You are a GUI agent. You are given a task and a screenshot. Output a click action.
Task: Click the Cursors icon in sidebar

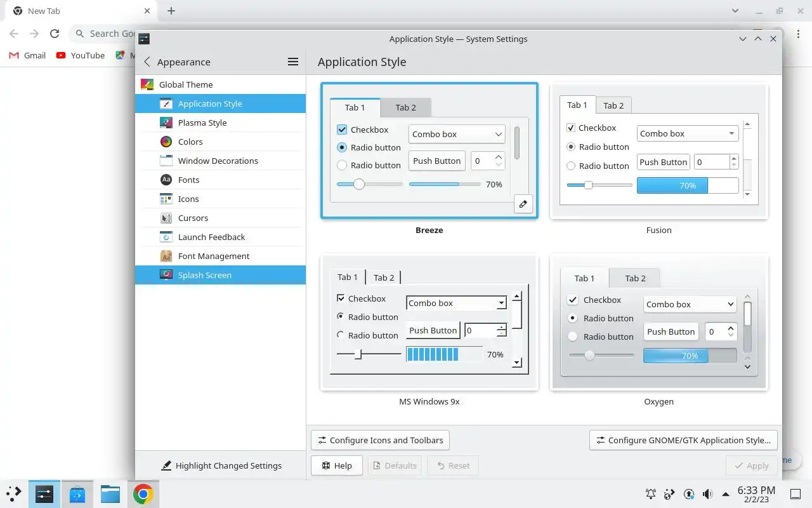pos(166,218)
